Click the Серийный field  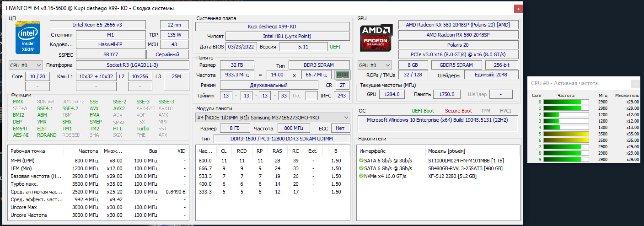pos(167,54)
